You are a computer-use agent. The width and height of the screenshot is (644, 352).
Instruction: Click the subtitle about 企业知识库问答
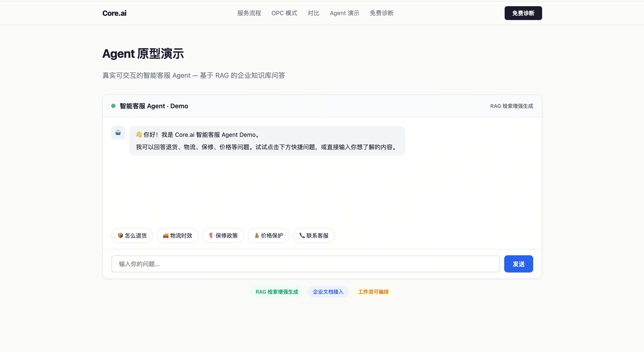point(193,75)
